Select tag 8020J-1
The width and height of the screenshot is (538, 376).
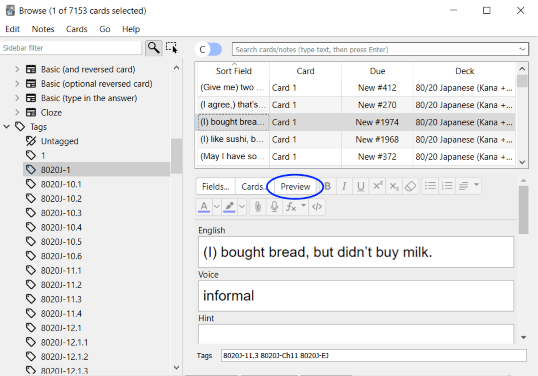tap(96, 170)
